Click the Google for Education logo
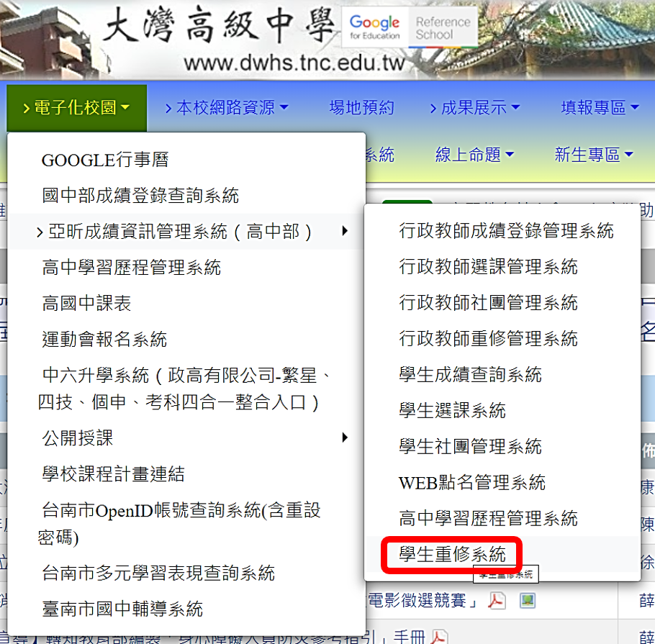655x644 pixels. tap(374, 28)
